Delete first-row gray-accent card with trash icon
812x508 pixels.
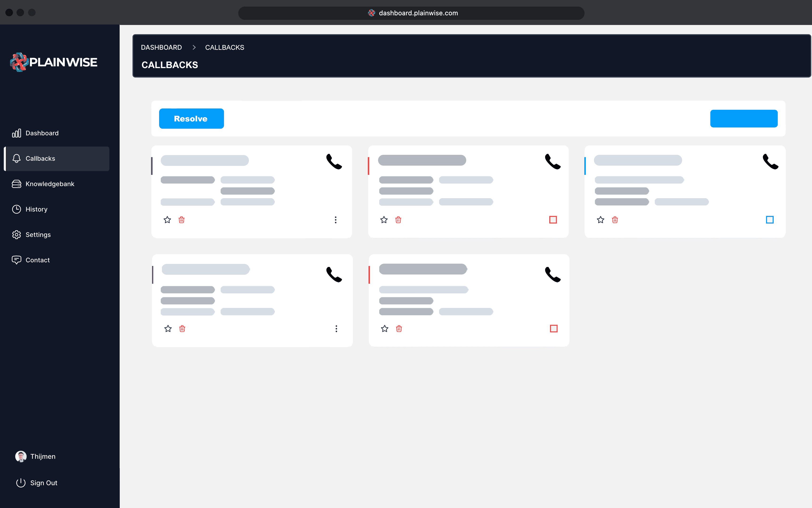click(x=181, y=220)
